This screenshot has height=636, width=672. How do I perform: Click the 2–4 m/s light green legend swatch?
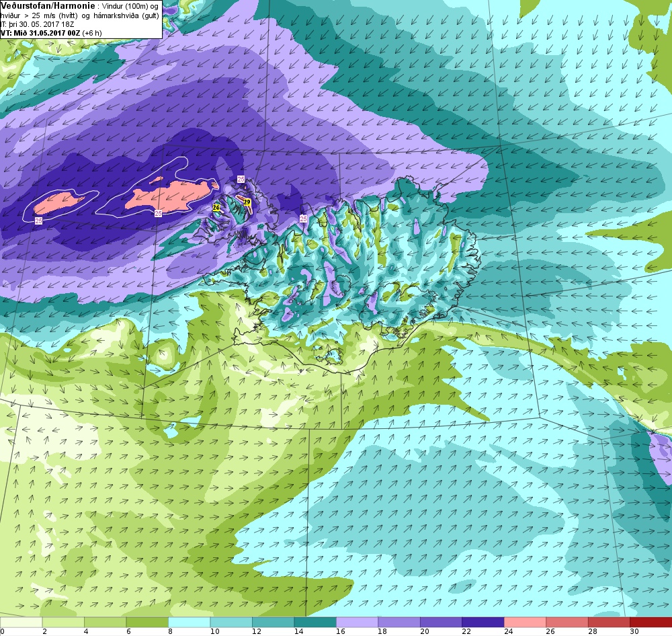tap(63, 623)
